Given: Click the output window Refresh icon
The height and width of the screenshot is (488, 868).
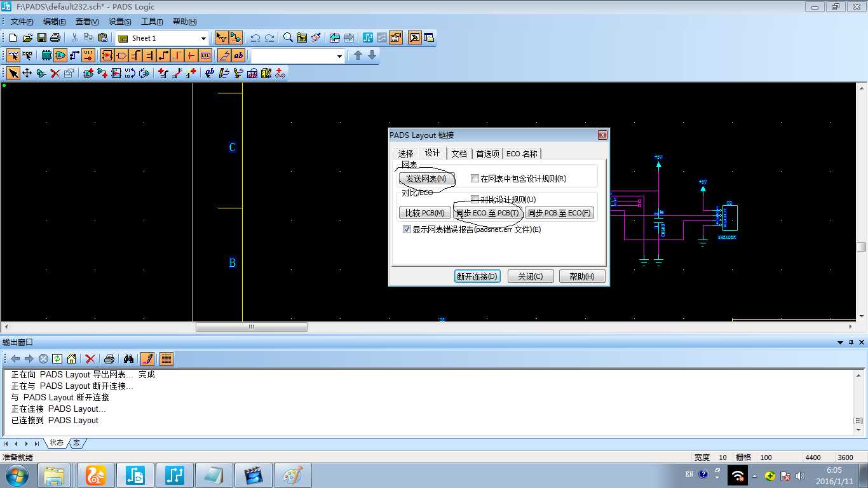Looking at the screenshot, I should coord(57,359).
